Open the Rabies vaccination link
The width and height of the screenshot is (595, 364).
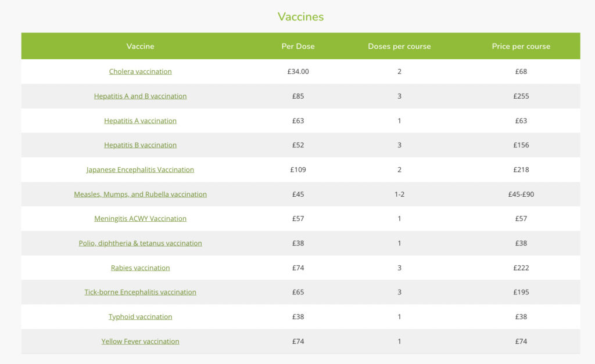(140, 268)
